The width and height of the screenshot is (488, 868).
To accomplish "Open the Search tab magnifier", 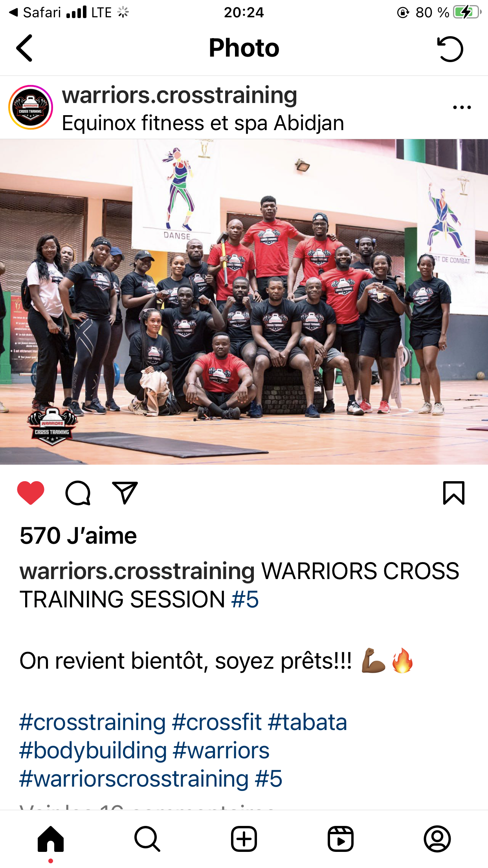I will click(x=147, y=839).
